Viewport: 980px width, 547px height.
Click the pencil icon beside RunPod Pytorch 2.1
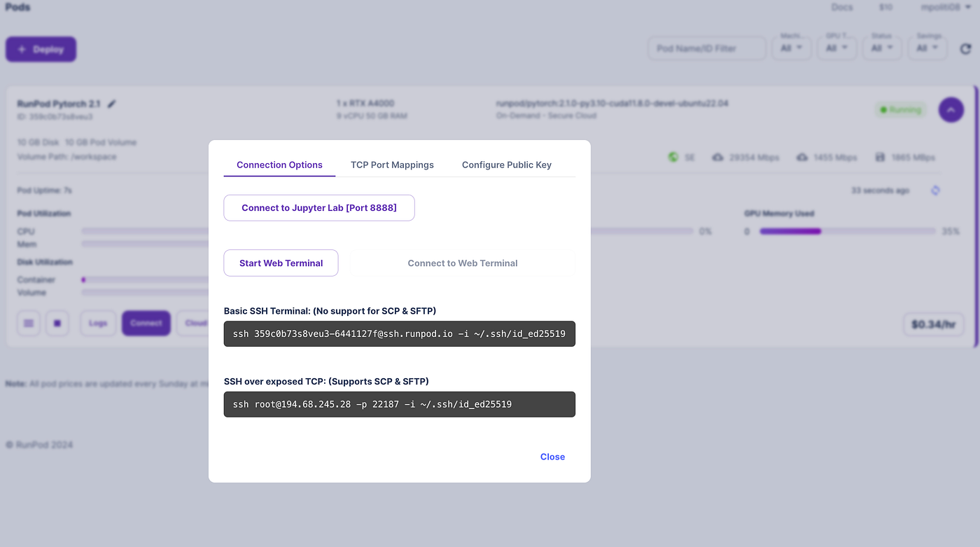112,104
